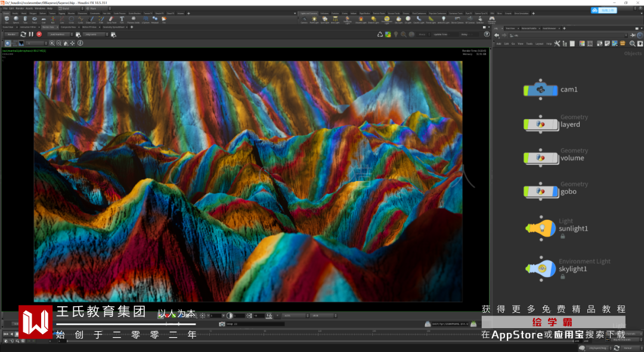
Task: Click the refresh render icon
Action: point(23,34)
